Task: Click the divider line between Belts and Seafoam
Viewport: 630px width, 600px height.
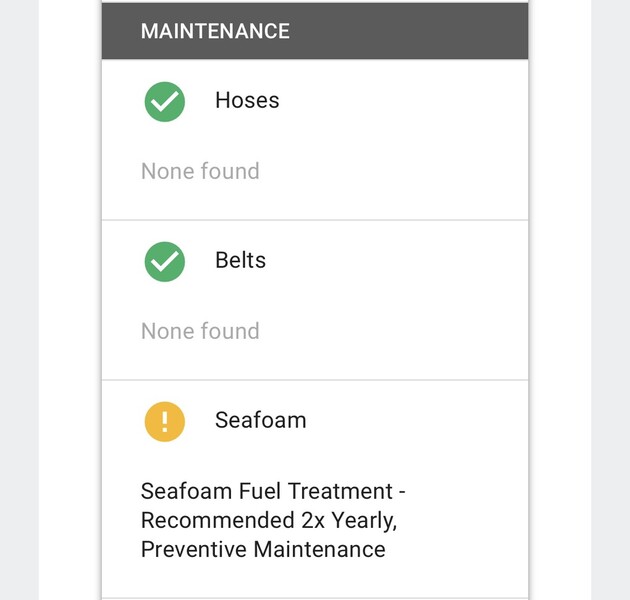Action: click(x=315, y=380)
